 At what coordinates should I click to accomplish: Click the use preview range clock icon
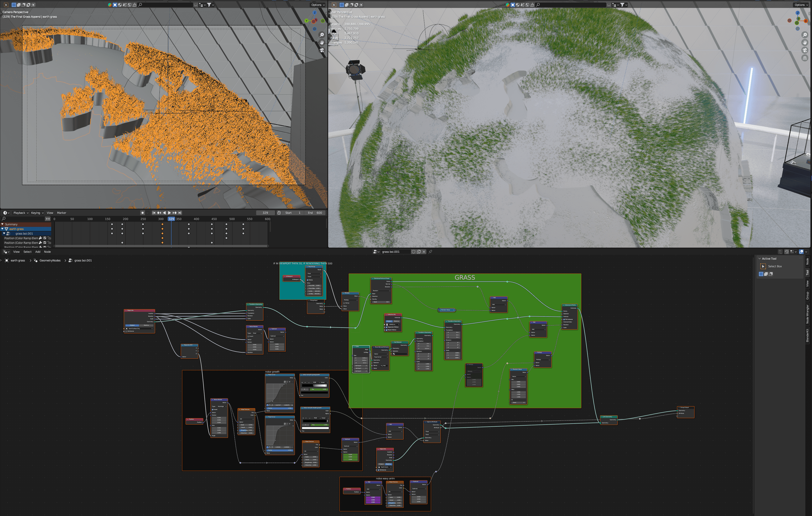coord(279,213)
